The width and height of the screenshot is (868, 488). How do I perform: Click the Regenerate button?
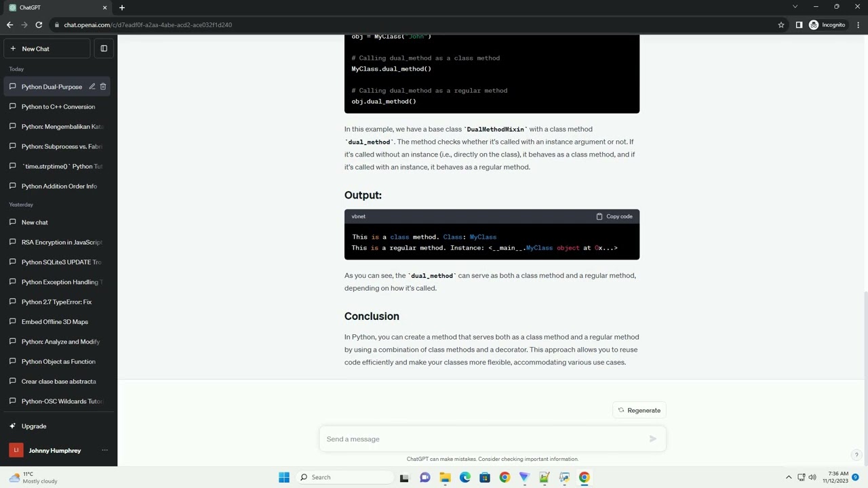coord(639,410)
